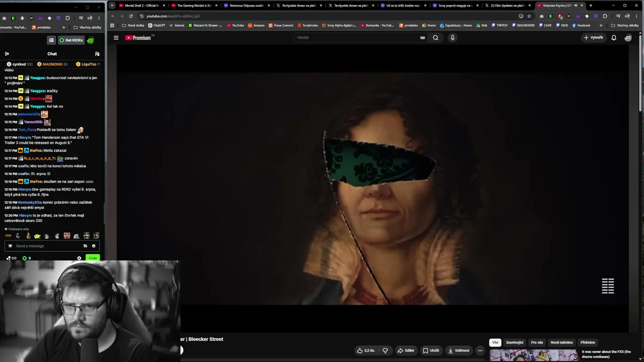Open the on-screen keyboard in search box
This screenshot has height=362, width=644.
pyautogui.click(x=423, y=38)
